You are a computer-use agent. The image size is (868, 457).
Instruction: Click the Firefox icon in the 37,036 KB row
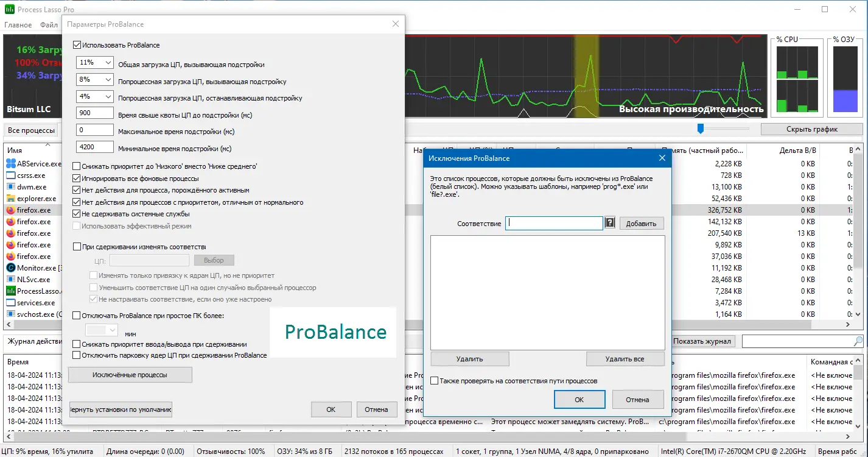click(10, 257)
